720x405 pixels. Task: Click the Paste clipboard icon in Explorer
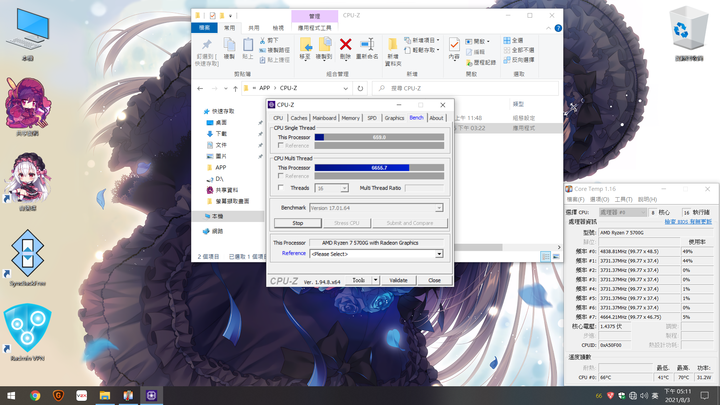[248, 45]
